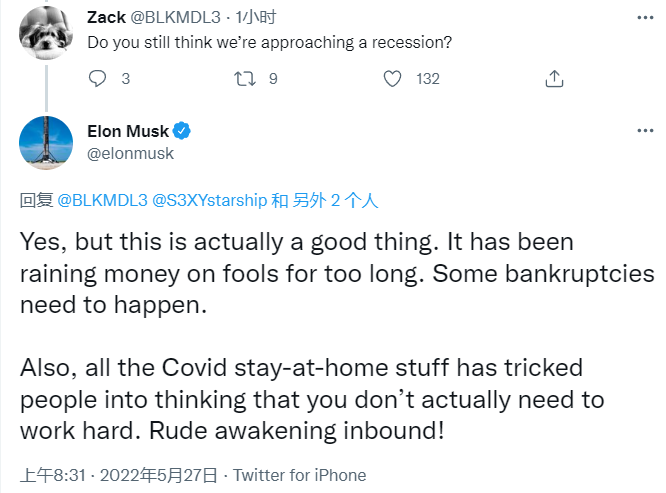The width and height of the screenshot is (666, 493).
Task: Click the reply icon under Zack's tweet
Action: [x=98, y=78]
